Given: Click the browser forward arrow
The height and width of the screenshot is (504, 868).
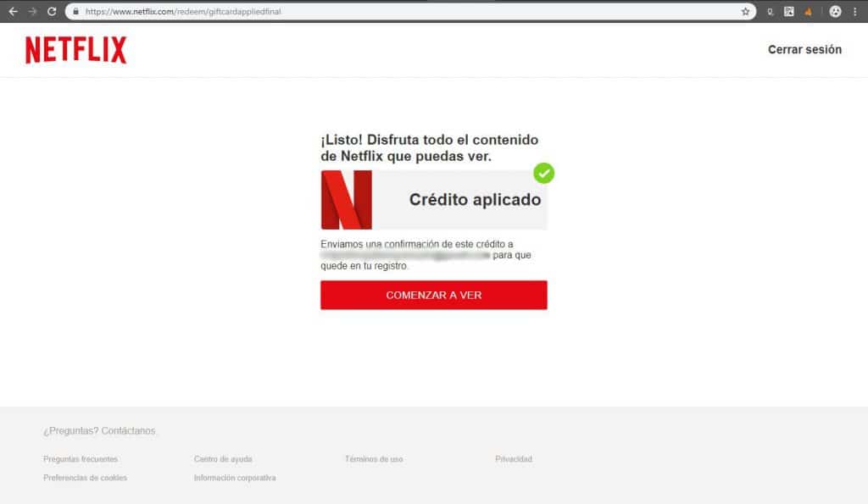Looking at the screenshot, I should (33, 11).
